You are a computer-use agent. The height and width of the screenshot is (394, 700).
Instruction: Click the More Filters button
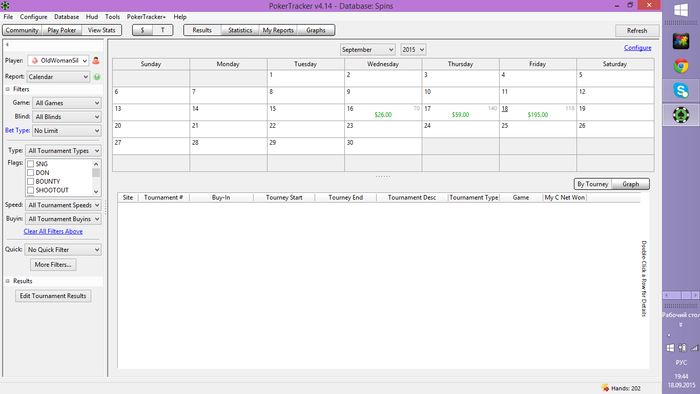pos(53,265)
